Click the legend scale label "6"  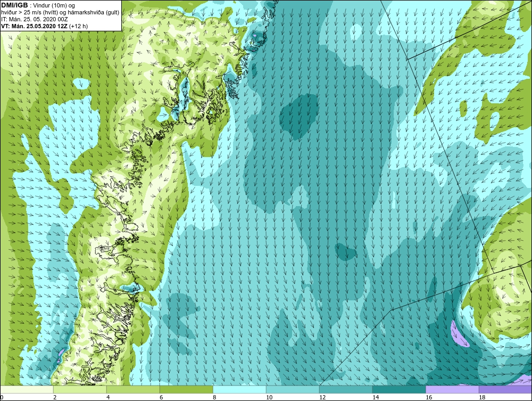pos(161,397)
